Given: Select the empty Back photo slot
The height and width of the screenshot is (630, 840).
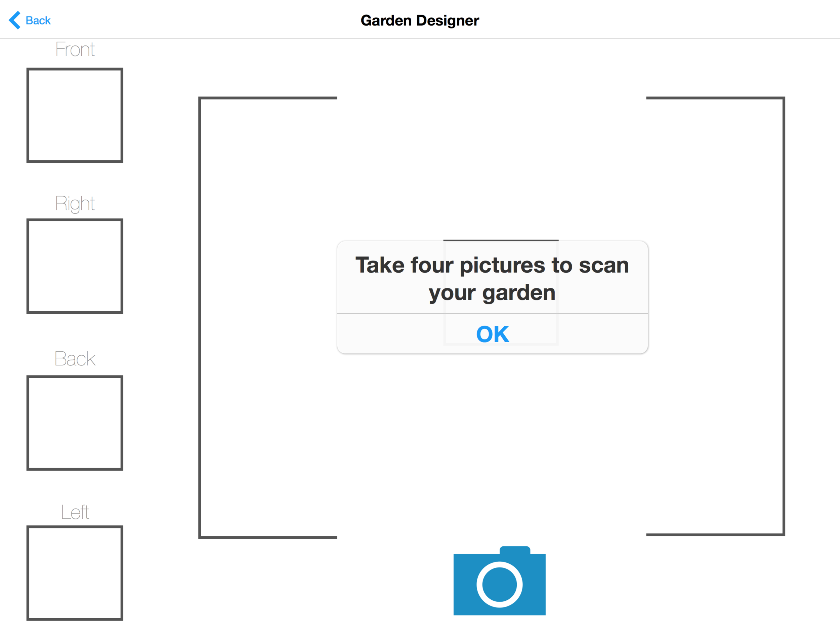Looking at the screenshot, I should pos(75,423).
